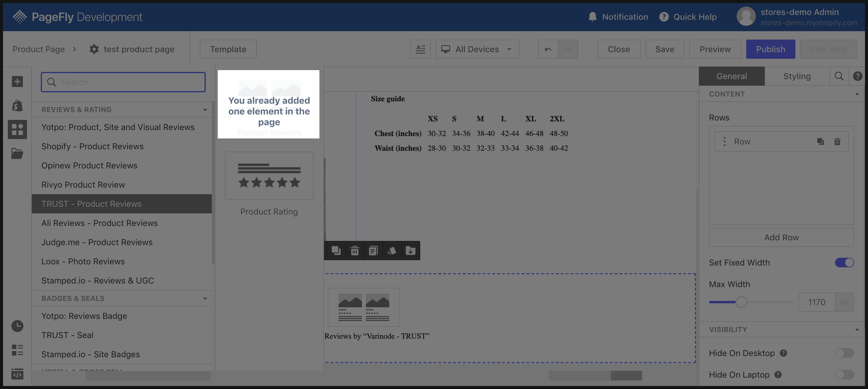The width and height of the screenshot is (868, 389).
Task: Delete section from canvas floating toolbar
Action: (355, 251)
